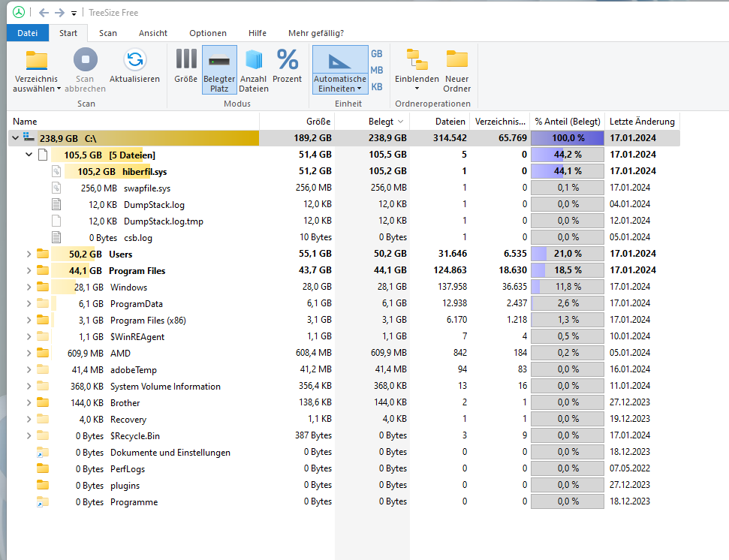Image resolution: width=729 pixels, height=560 pixels.
Task: Set unit to KB
Action: pyautogui.click(x=377, y=87)
